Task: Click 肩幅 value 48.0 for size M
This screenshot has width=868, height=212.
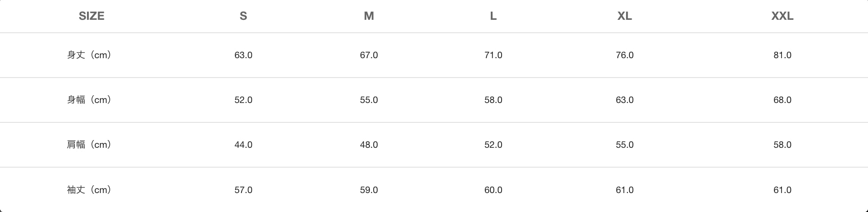Action: [369, 145]
